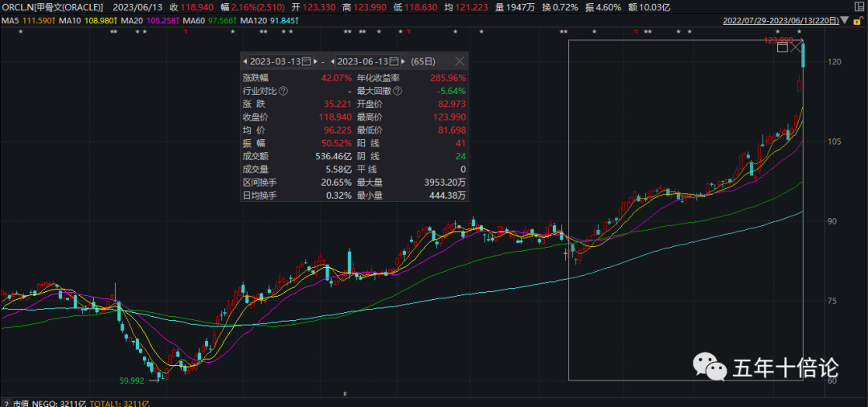Step start date forward one day
Screen dimensions: 868x407
click(315, 61)
